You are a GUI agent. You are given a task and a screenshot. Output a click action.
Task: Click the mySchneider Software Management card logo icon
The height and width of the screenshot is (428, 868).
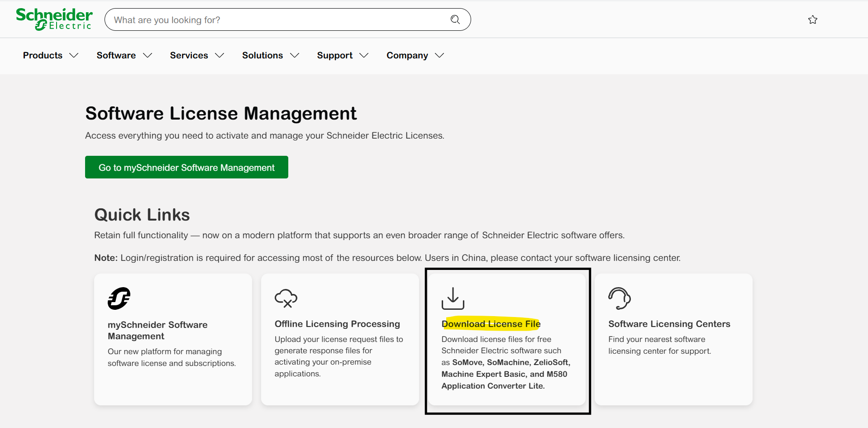click(119, 298)
